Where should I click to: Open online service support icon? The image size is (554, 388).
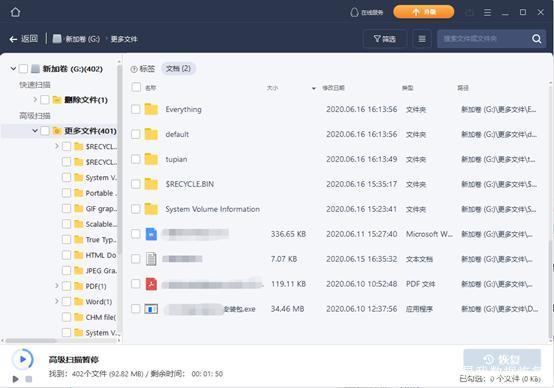point(354,12)
